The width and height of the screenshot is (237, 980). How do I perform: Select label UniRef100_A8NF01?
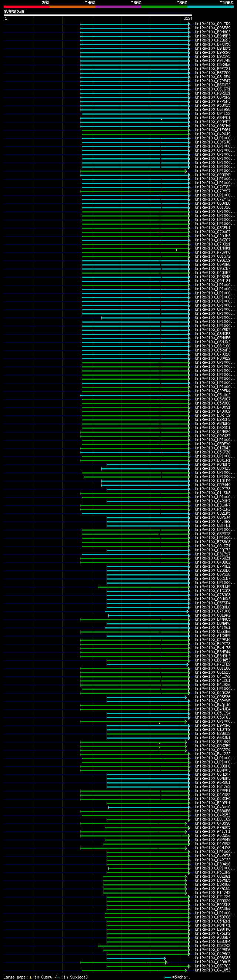pyautogui.click(x=212, y=925)
